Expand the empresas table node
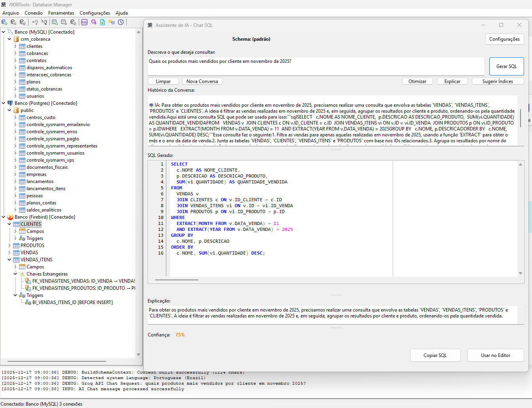Image resolution: width=532 pixels, height=408 pixels. point(15,174)
